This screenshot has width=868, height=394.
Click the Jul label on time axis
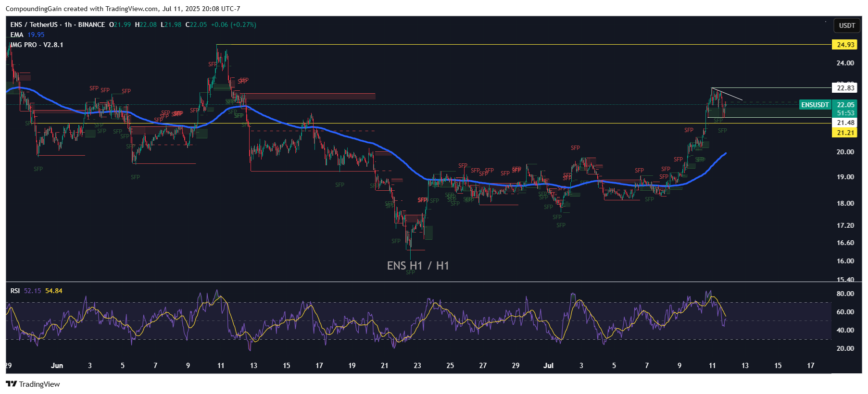pos(548,366)
